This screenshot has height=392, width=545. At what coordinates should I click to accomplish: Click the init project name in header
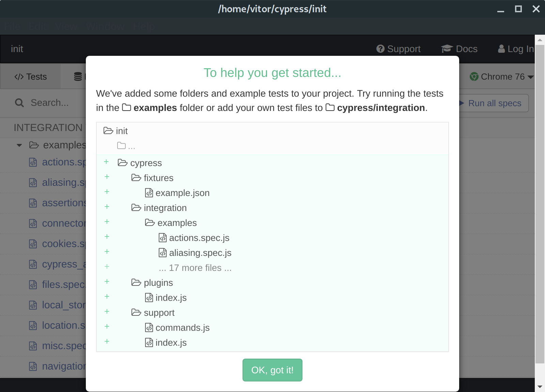(x=17, y=49)
